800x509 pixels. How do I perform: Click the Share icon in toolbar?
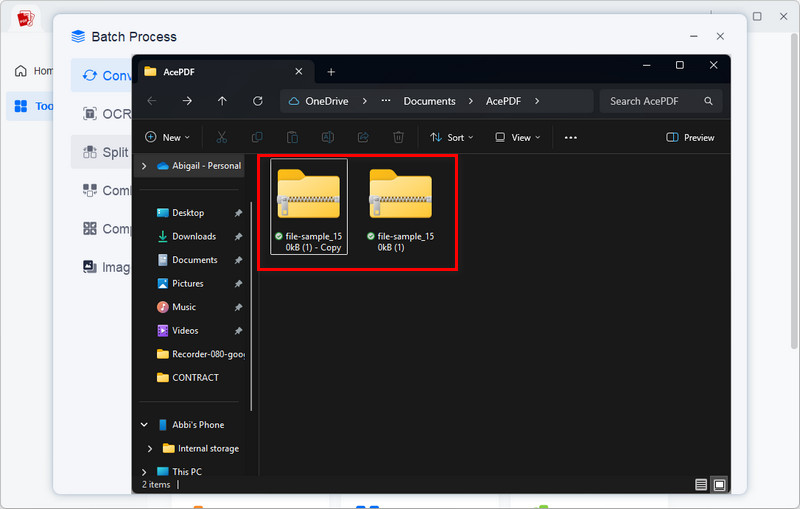[x=363, y=137]
